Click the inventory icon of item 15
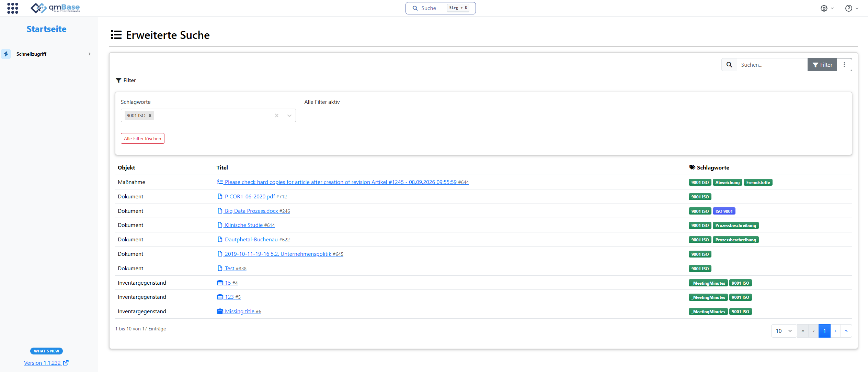This screenshot has height=372, width=868. [x=220, y=283]
